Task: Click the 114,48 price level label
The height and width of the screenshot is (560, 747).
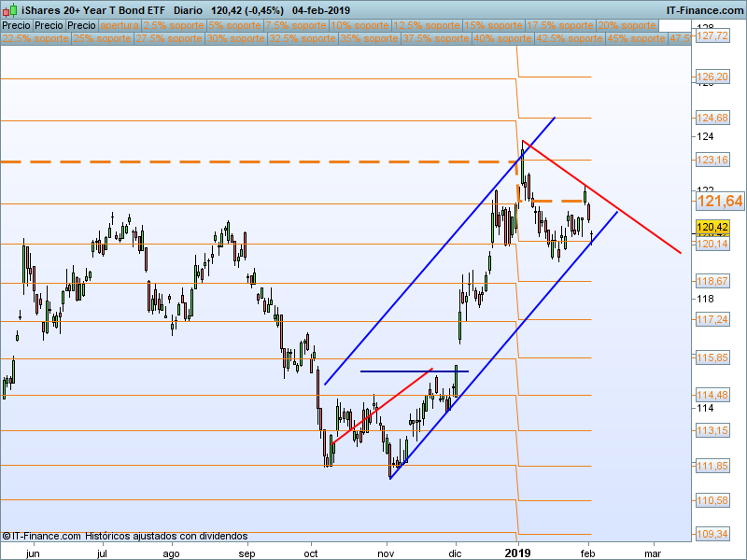Action: 712,395
